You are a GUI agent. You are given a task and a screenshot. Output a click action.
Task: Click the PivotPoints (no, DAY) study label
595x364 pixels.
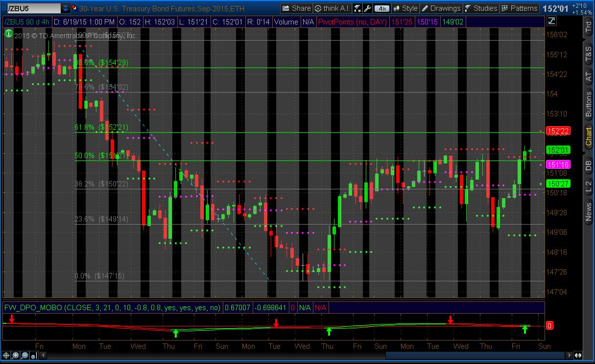[x=353, y=22]
